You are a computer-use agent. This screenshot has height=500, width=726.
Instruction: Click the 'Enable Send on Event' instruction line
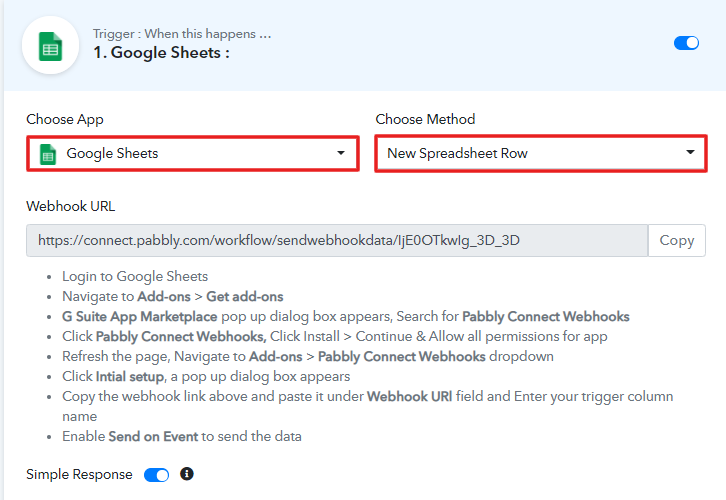pos(182,436)
